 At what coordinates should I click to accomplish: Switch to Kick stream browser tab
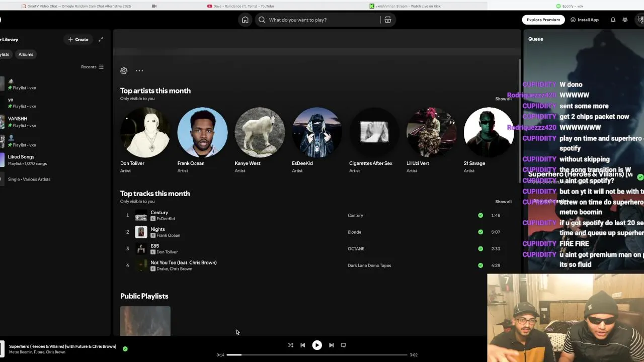(x=405, y=6)
